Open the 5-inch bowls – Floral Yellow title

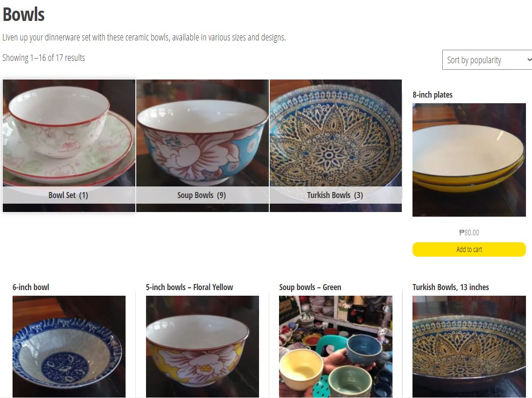[x=189, y=287]
